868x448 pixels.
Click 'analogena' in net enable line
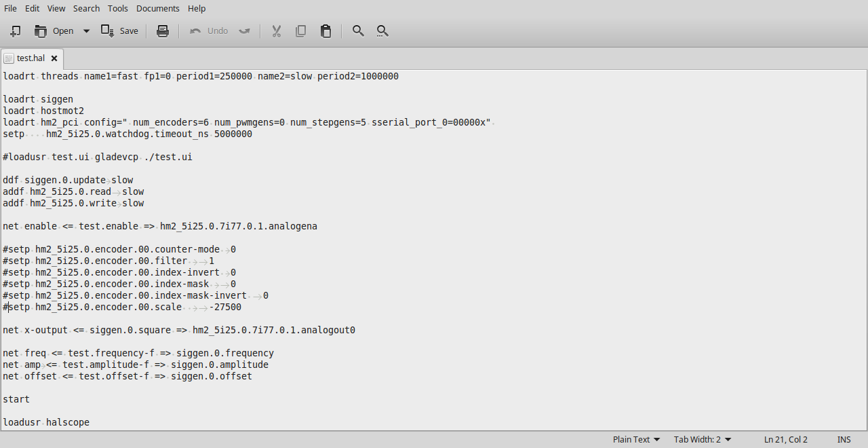tap(293, 226)
